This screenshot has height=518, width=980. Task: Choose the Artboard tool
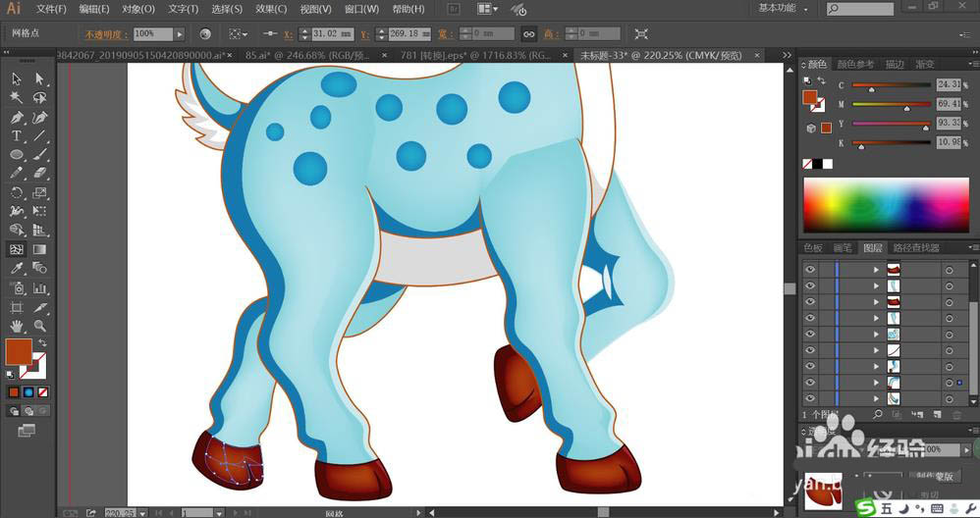pos(17,307)
